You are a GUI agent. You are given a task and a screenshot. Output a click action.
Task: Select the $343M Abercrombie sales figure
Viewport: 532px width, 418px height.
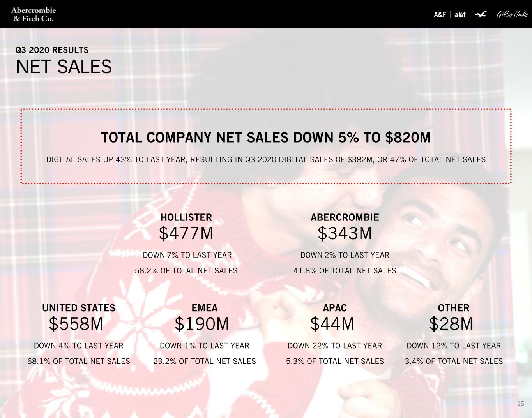345,233
